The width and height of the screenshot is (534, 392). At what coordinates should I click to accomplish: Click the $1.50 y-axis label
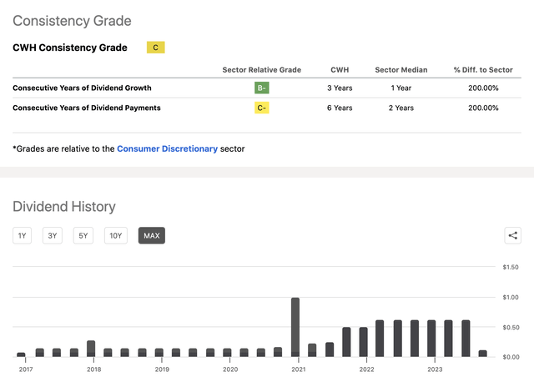(511, 267)
